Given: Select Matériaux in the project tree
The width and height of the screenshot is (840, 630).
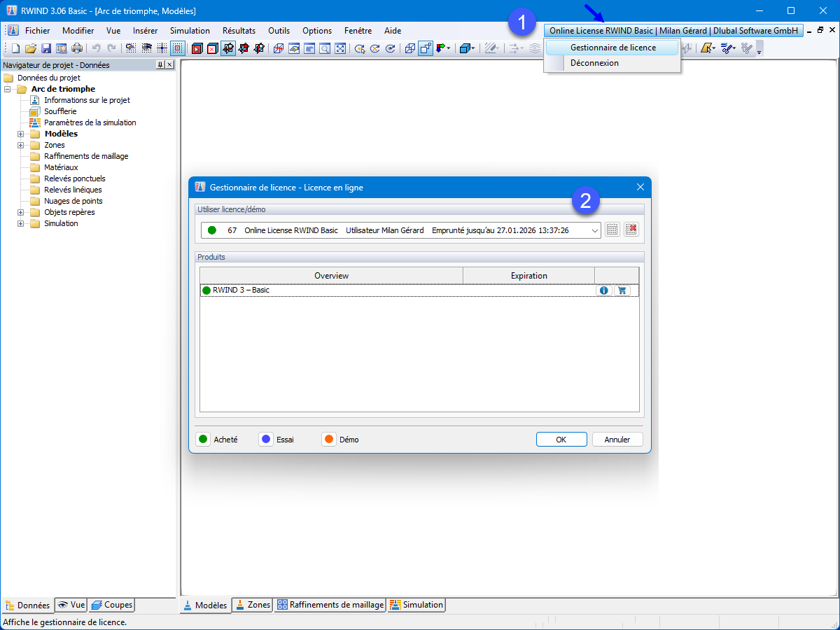Looking at the screenshot, I should [61, 167].
